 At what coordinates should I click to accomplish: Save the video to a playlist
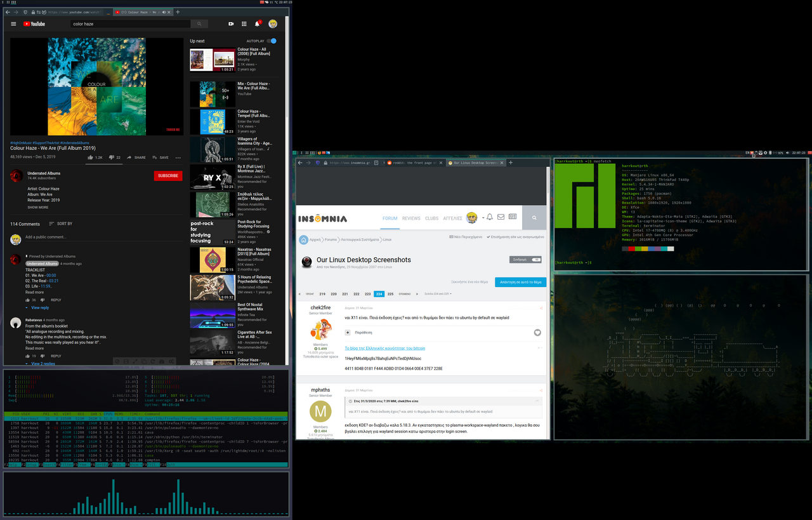160,157
